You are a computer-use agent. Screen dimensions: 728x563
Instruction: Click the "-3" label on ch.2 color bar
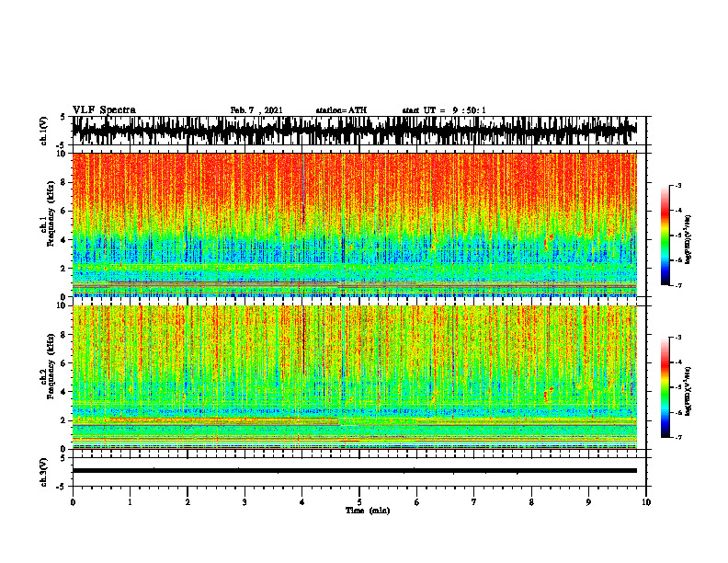[x=677, y=338]
